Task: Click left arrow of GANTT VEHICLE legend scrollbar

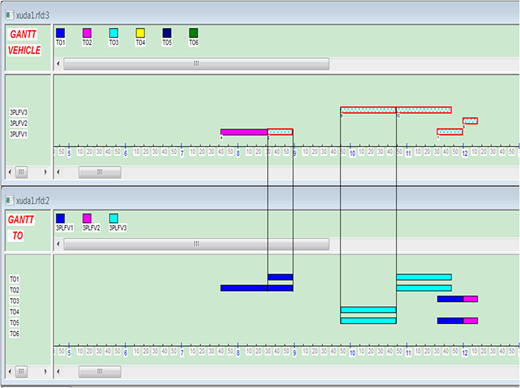Action: click(x=58, y=63)
